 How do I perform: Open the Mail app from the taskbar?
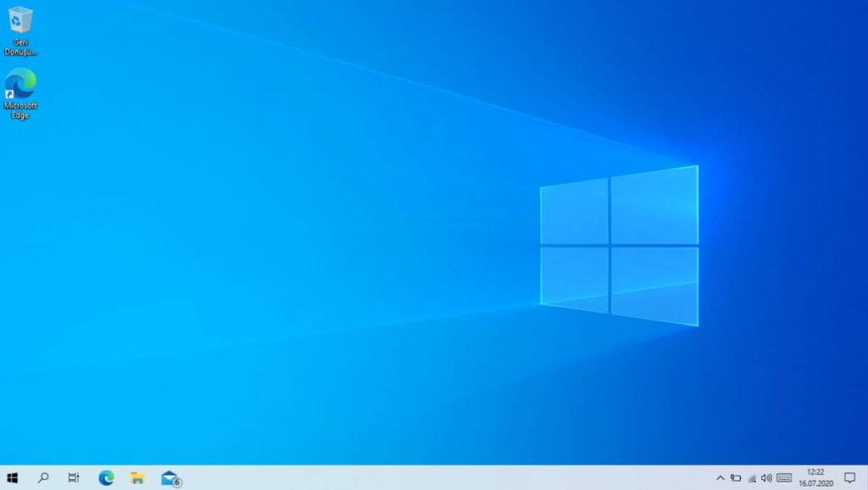tap(169, 478)
